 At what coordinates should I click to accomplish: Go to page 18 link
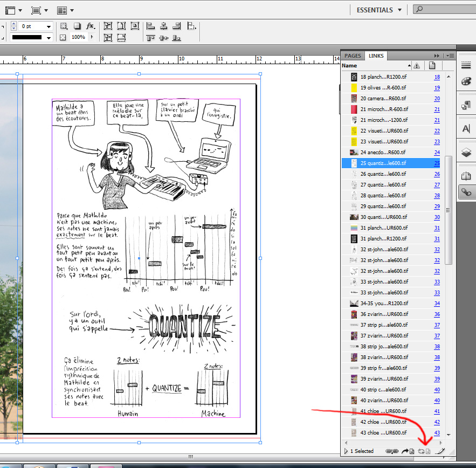click(x=437, y=77)
